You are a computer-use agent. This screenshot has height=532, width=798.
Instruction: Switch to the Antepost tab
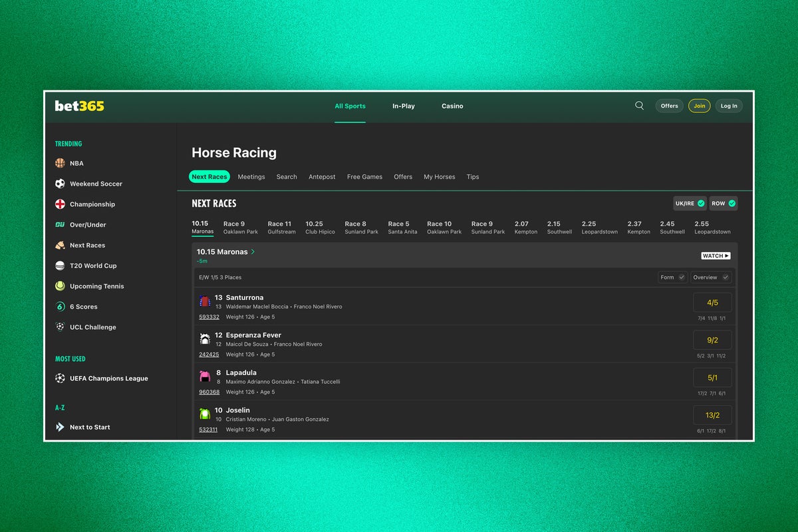pos(322,177)
